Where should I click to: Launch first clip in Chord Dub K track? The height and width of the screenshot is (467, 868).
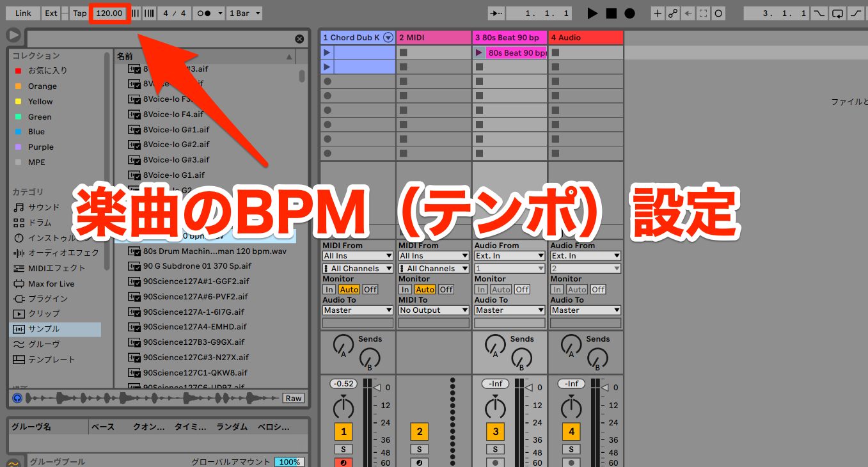(x=327, y=52)
